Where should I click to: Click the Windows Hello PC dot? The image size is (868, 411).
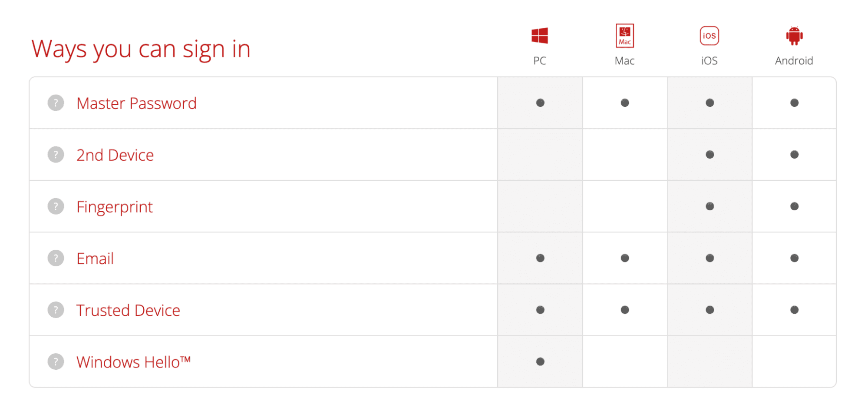coord(540,361)
